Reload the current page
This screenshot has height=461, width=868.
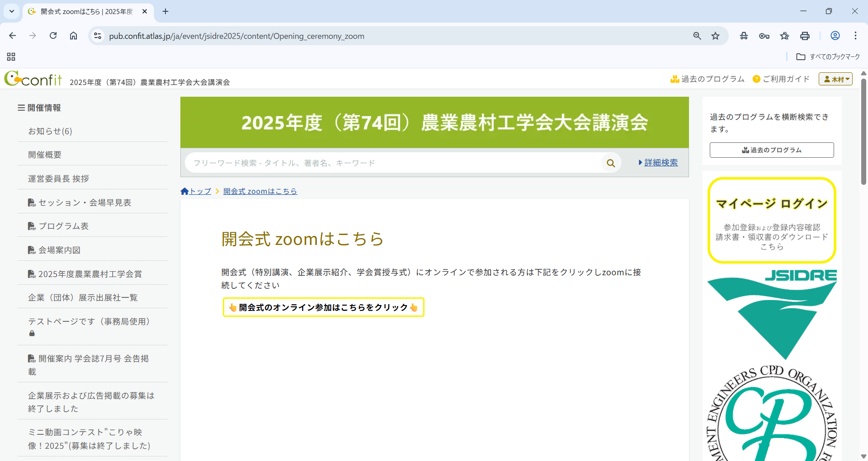coord(53,36)
